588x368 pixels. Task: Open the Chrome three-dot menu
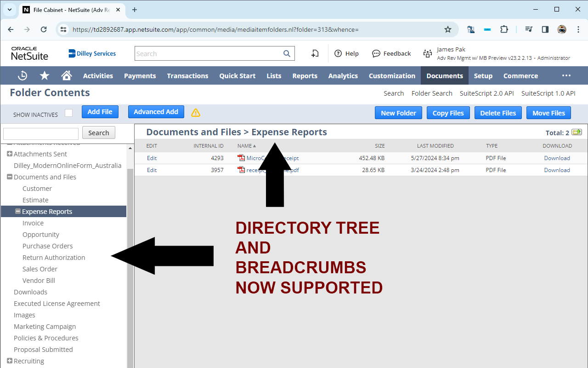pos(578,29)
